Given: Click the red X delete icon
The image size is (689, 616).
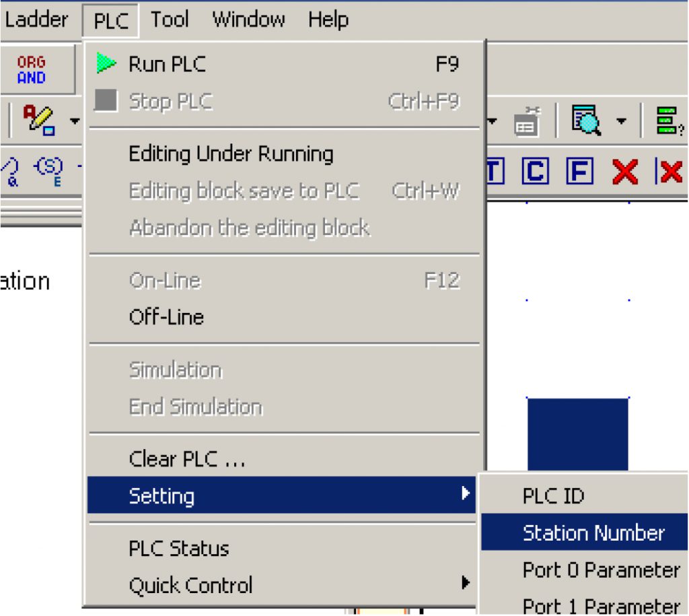Looking at the screenshot, I should [625, 172].
